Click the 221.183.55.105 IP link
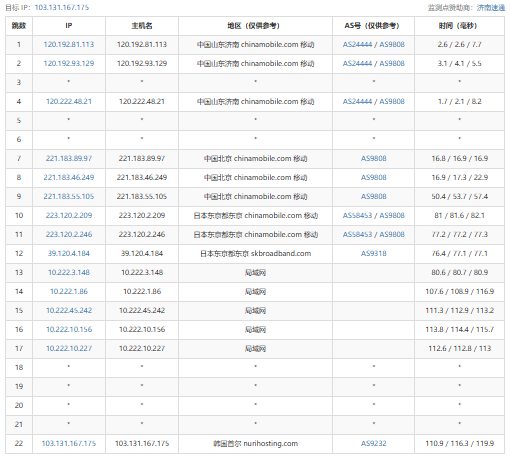 tap(69, 196)
